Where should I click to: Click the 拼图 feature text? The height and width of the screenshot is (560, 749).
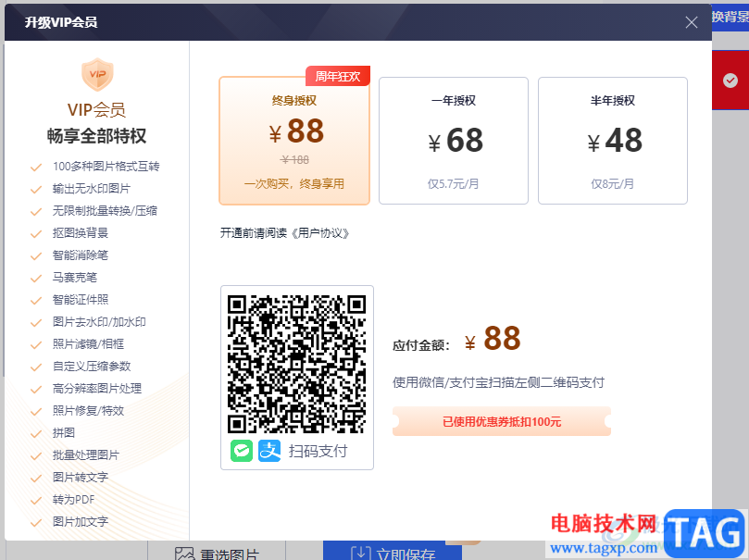pos(64,432)
